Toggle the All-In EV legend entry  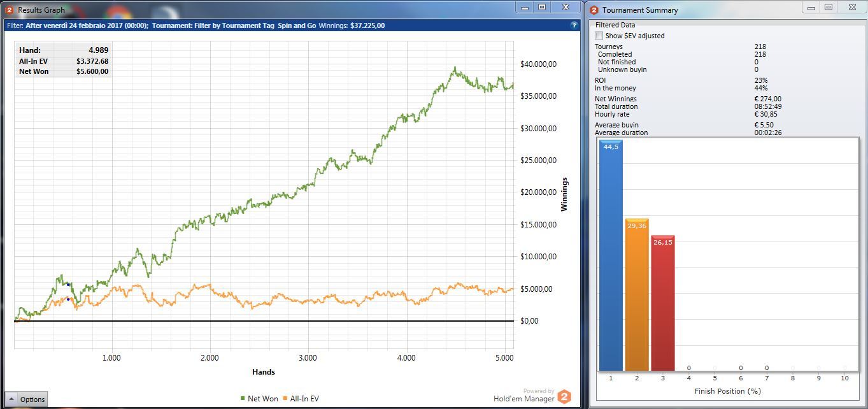click(300, 399)
